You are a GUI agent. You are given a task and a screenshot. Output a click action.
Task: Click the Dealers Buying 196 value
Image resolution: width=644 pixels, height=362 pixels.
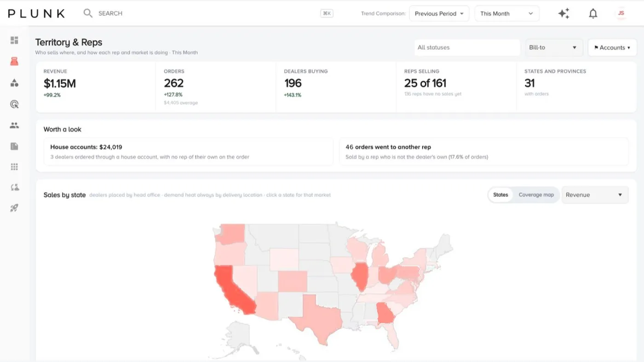(x=293, y=83)
